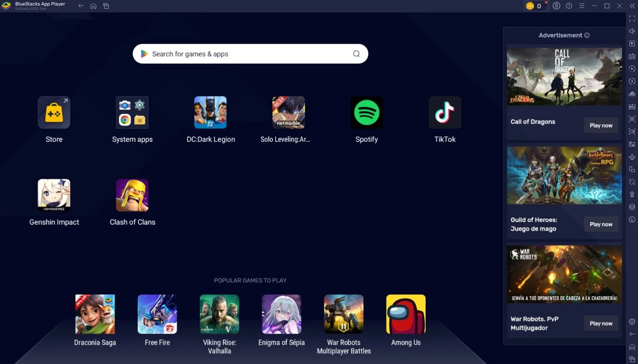This screenshot has width=638, height=364.
Task: Open the TikTok app
Action: click(x=445, y=113)
